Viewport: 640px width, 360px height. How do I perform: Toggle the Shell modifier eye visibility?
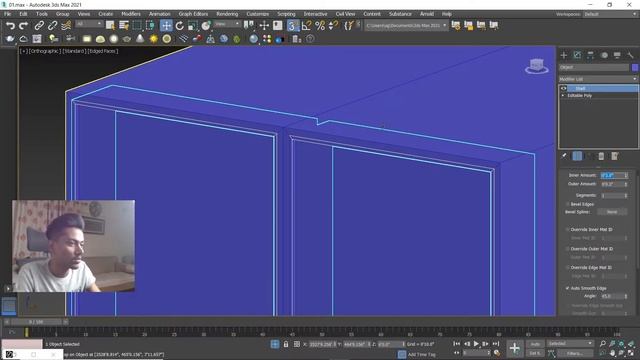[564, 89]
